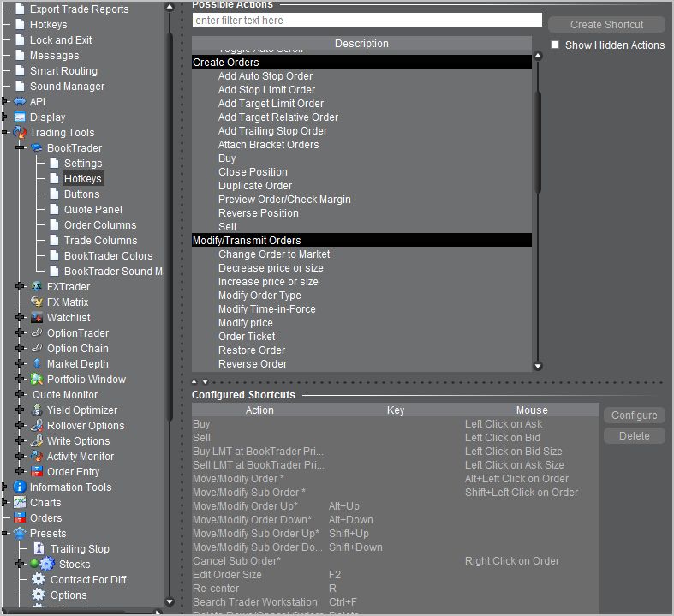Click the Contract For Diff gear icon
The image size is (674, 616).
39,579
